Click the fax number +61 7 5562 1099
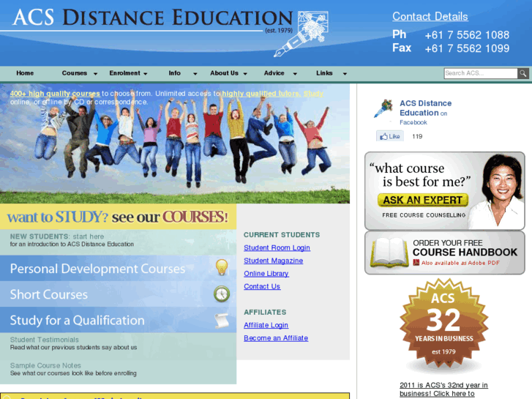The image size is (532, 399). coord(467,48)
